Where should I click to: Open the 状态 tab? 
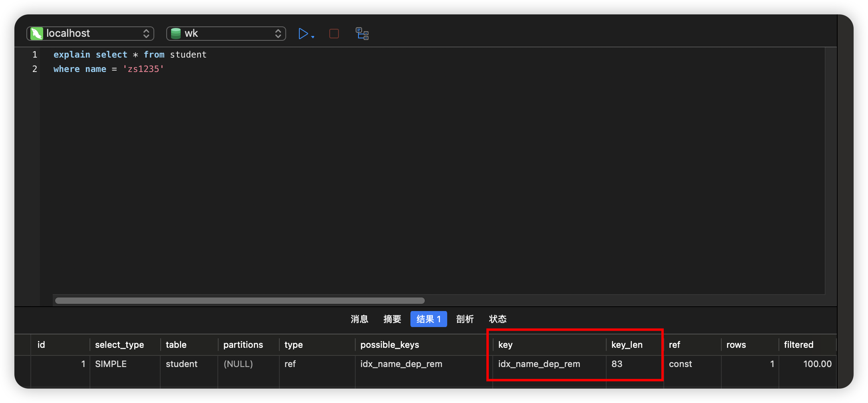[x=498, y=319]
